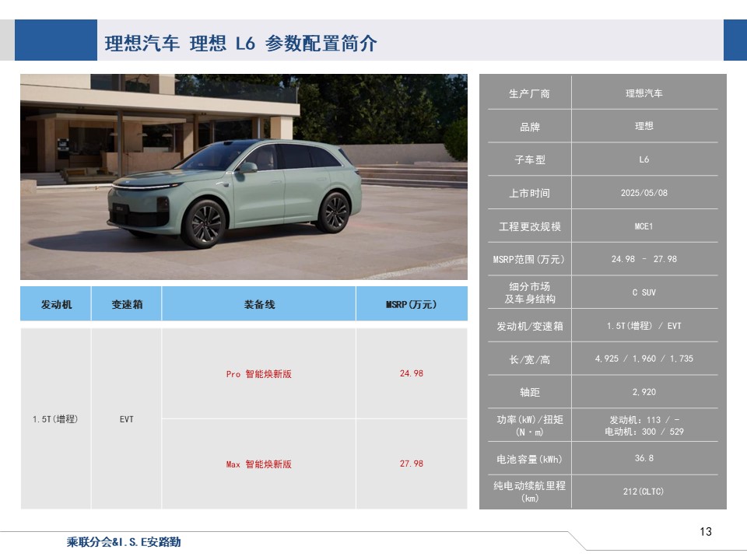Click the 装备线 column header

click(x=259, y=304)
